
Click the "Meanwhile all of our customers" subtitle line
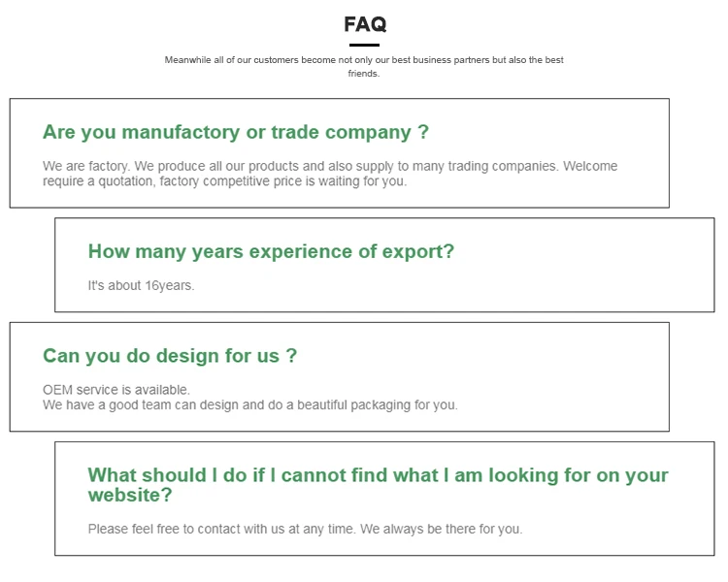[363, 60]
